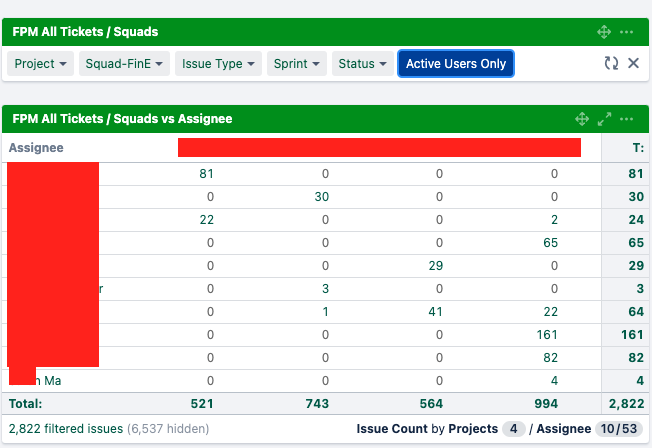652x448 pixels.
Task: Open more options of Squads vs Assignee gadget
Action: (626, 119)
